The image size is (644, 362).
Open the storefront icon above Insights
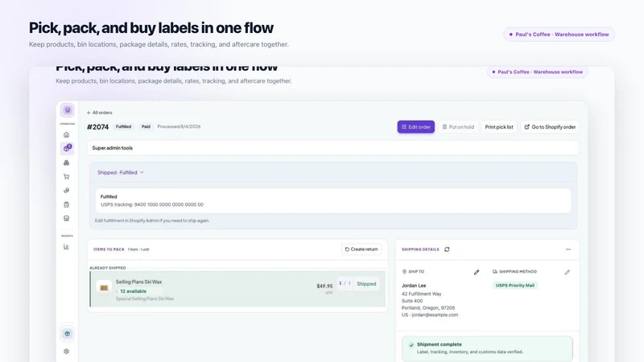[66, 218]
